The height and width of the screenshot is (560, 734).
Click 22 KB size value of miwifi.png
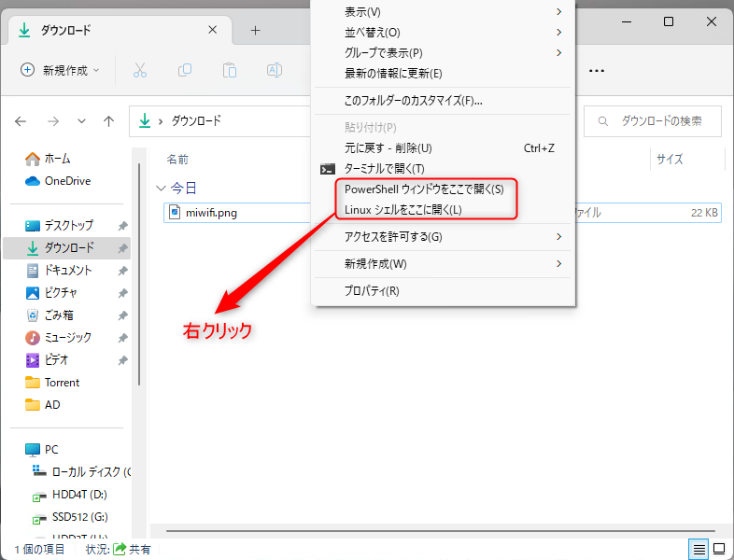pos(704,213)
